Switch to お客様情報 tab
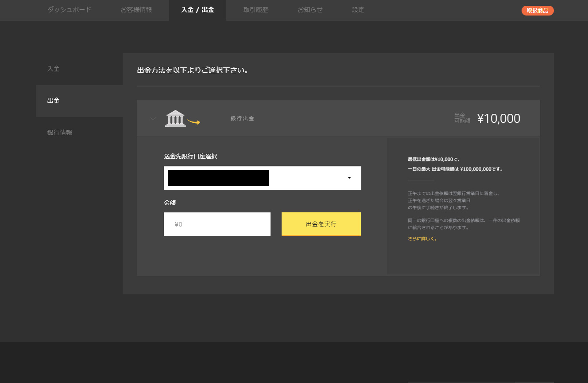Image resolution: width=588 pixels, height=383 pixels. tap(136, 10)
